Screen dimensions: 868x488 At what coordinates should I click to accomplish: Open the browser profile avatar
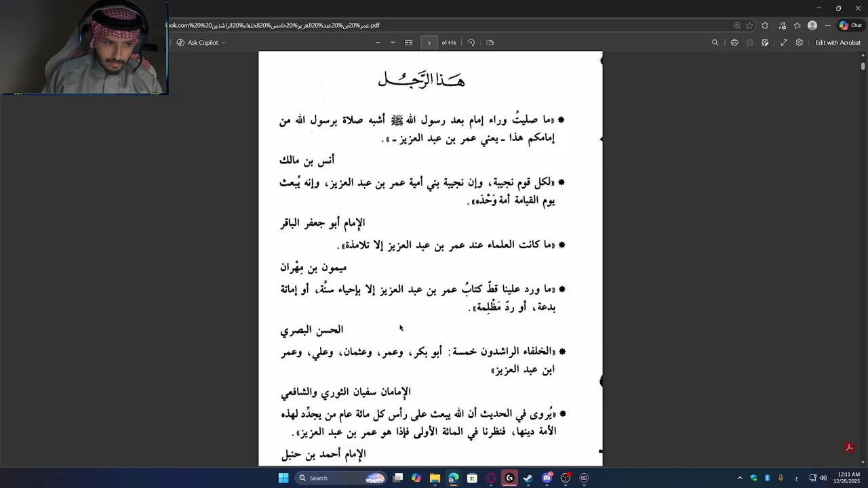tap(812, 26)
